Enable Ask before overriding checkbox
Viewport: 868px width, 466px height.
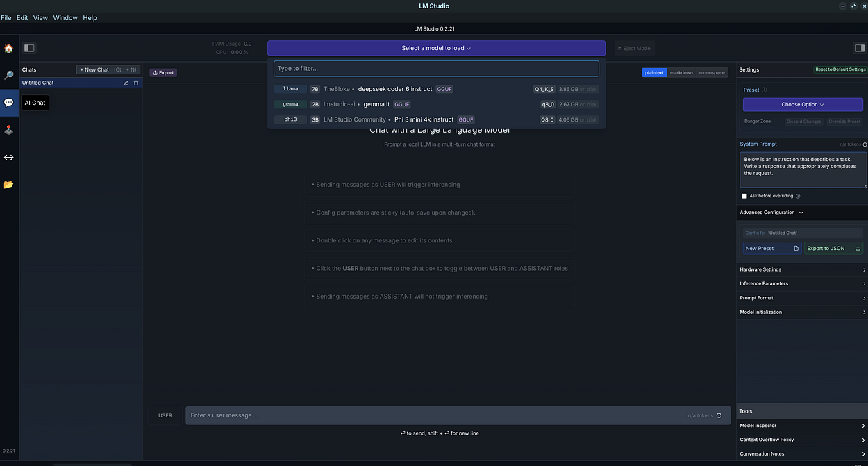point(744,196)
